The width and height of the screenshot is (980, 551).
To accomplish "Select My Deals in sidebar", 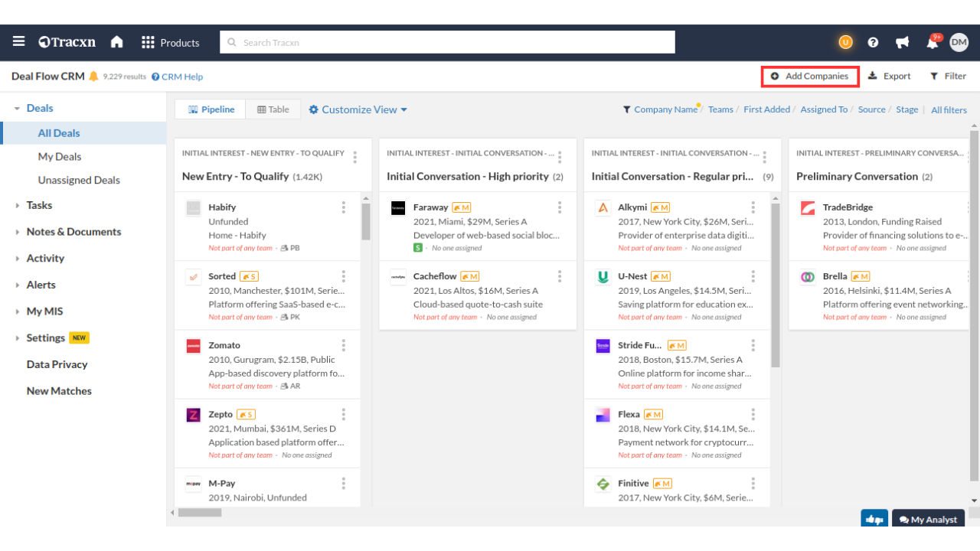I will (x=60, y=157).
